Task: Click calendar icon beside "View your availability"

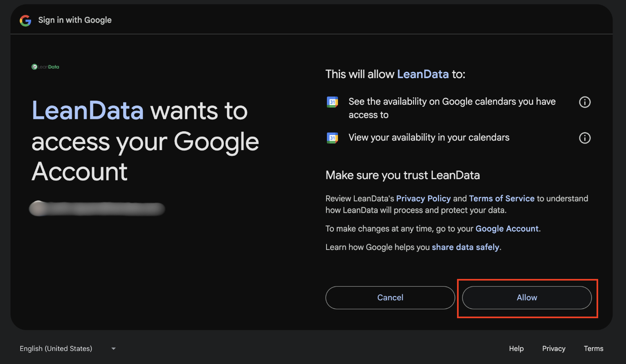Action: click(332, 138)
